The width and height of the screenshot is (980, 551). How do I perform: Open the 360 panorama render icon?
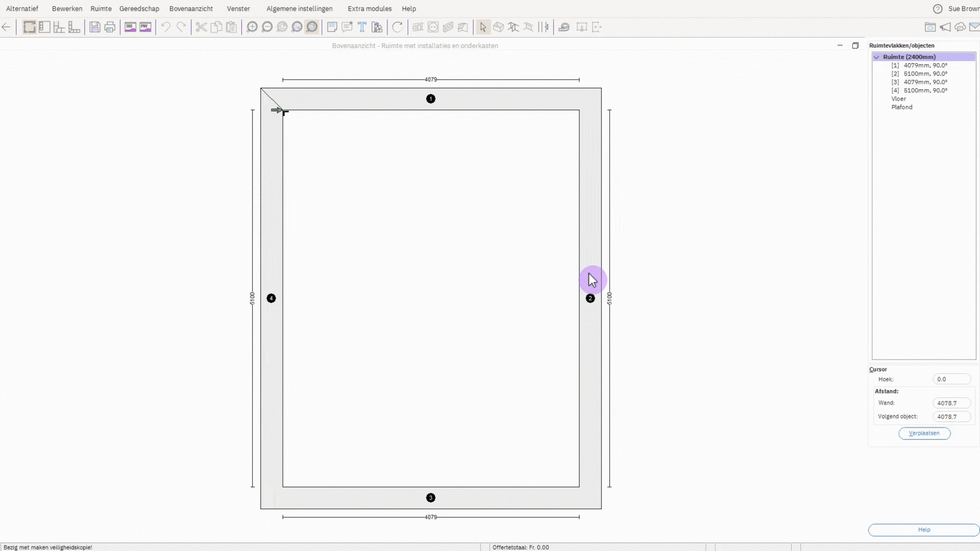tap(130, 27)
